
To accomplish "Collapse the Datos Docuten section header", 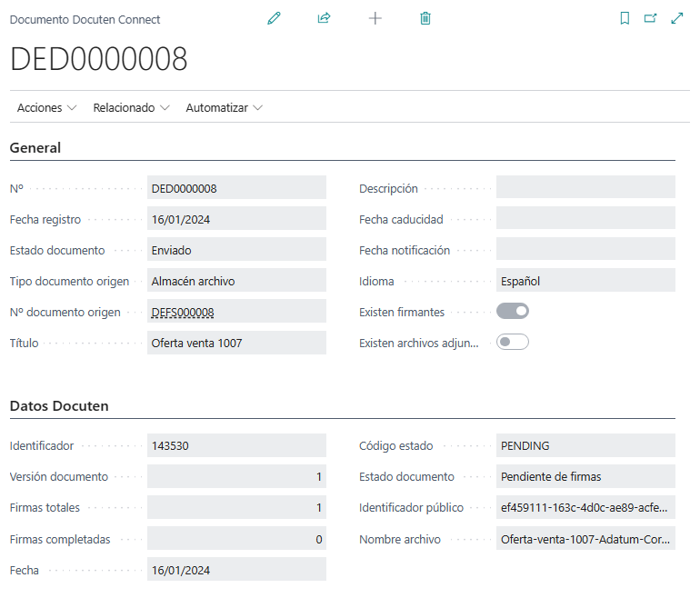I will tap(59, 406).
